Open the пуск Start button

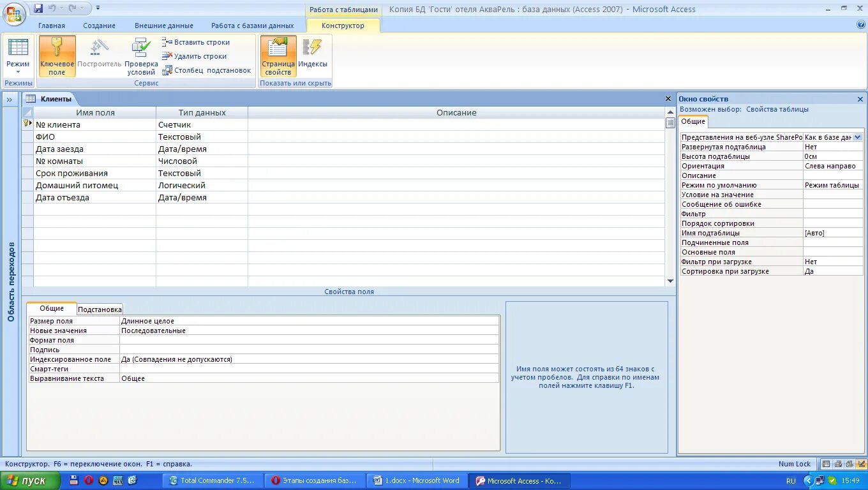coord(31,480)
